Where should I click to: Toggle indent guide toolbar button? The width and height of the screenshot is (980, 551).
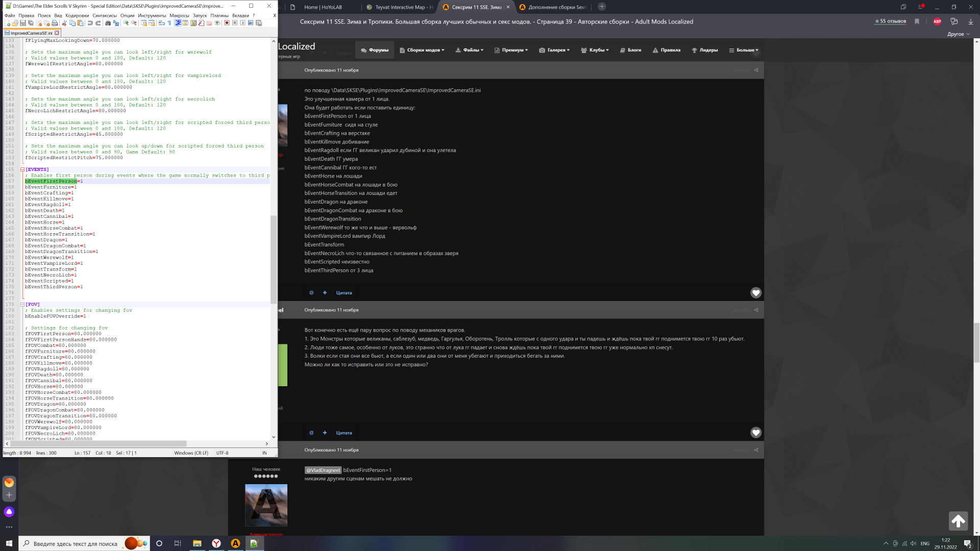click(178, 23)
